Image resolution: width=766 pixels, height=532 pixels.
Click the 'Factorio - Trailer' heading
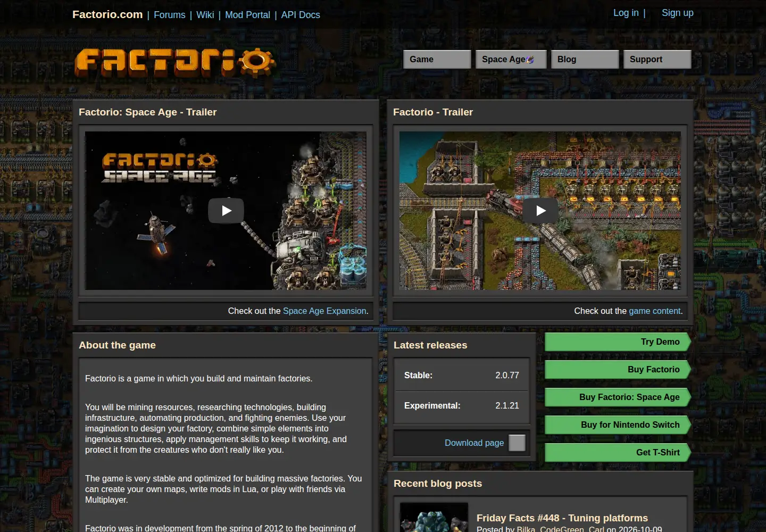click(433, 112)
